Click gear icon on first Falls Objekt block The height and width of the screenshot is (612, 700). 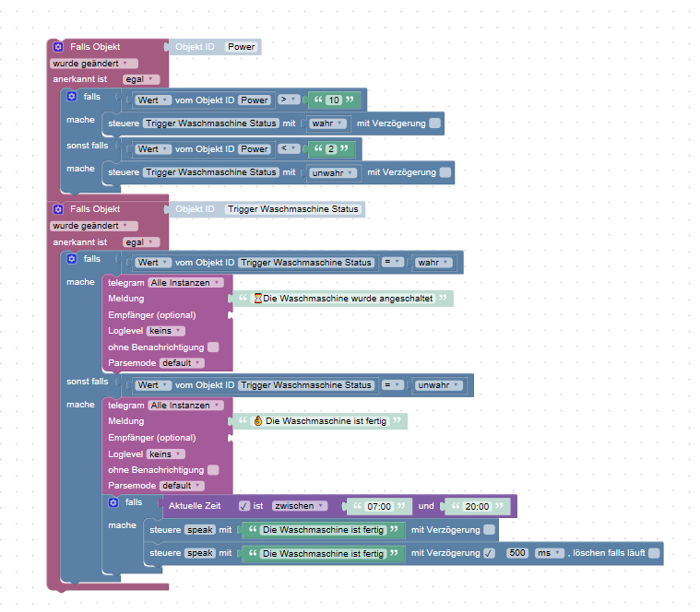click(x=58, y=47)
